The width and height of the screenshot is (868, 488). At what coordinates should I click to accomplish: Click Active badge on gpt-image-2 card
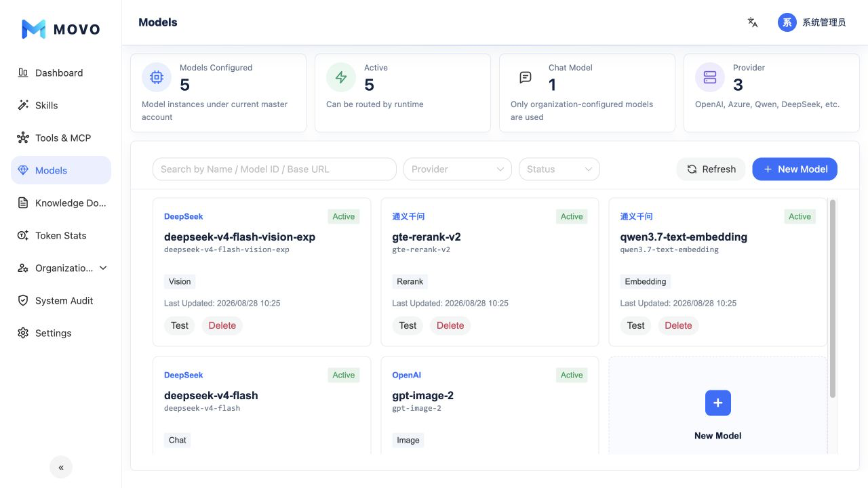click(572, 375)
